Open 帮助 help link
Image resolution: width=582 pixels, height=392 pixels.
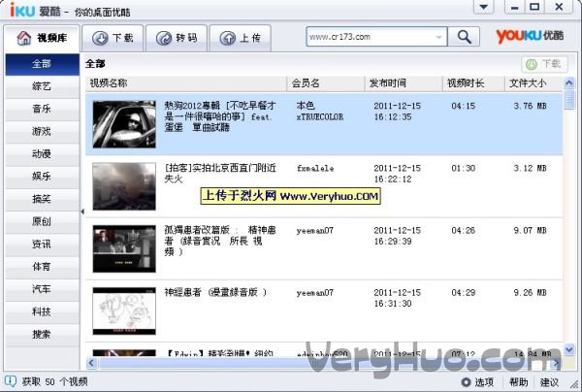[x=519, y=382]
